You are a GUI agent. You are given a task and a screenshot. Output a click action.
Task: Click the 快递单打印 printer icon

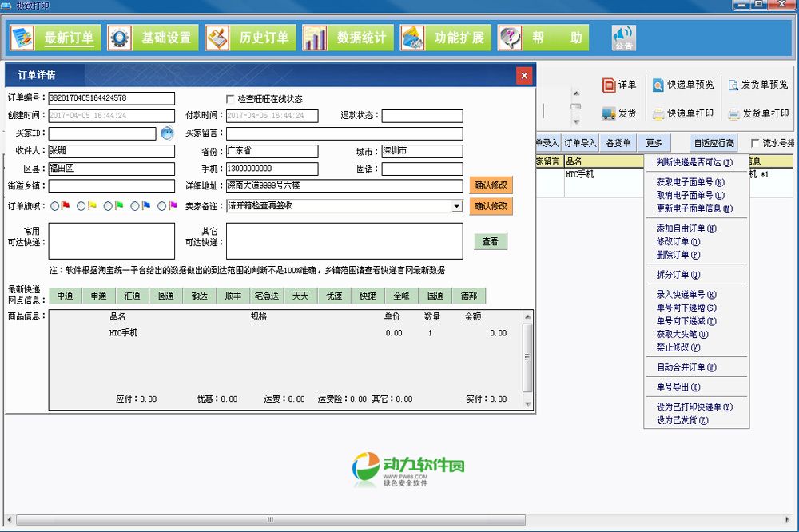[x=658, y=114]
